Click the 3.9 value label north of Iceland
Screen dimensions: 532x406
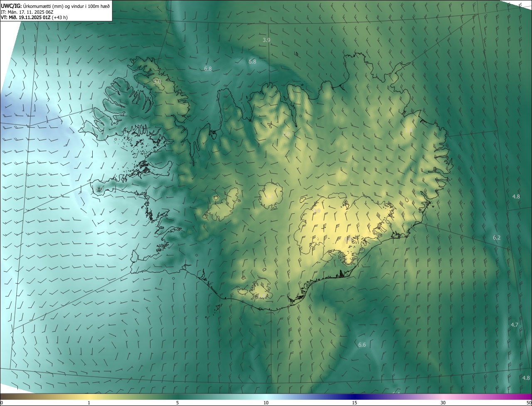[267, 40]
